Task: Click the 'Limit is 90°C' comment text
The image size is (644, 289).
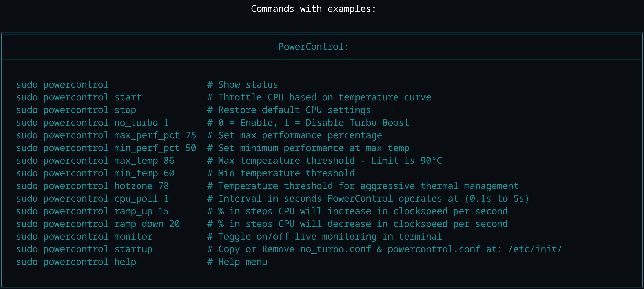Action: [x=407, y=161]
